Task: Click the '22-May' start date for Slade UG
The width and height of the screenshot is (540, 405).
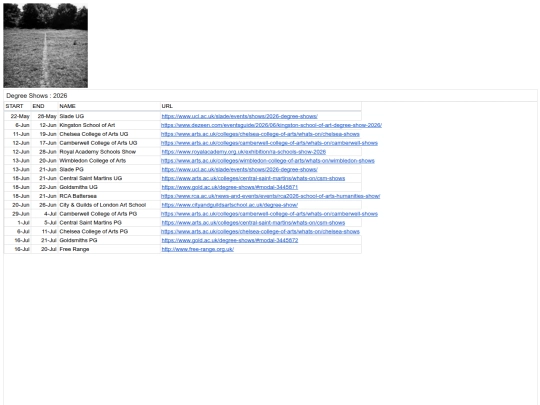Action: [x=18, y=116]
